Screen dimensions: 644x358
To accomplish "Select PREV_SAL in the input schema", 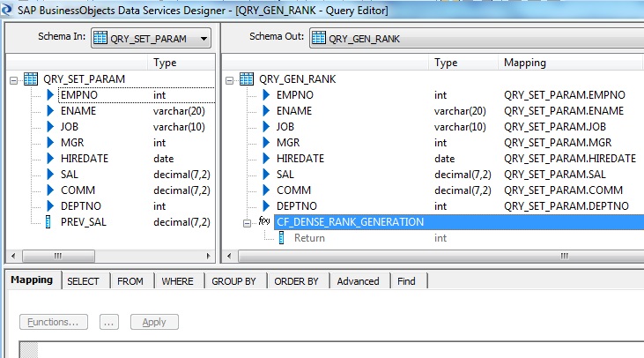I will 84,222.
